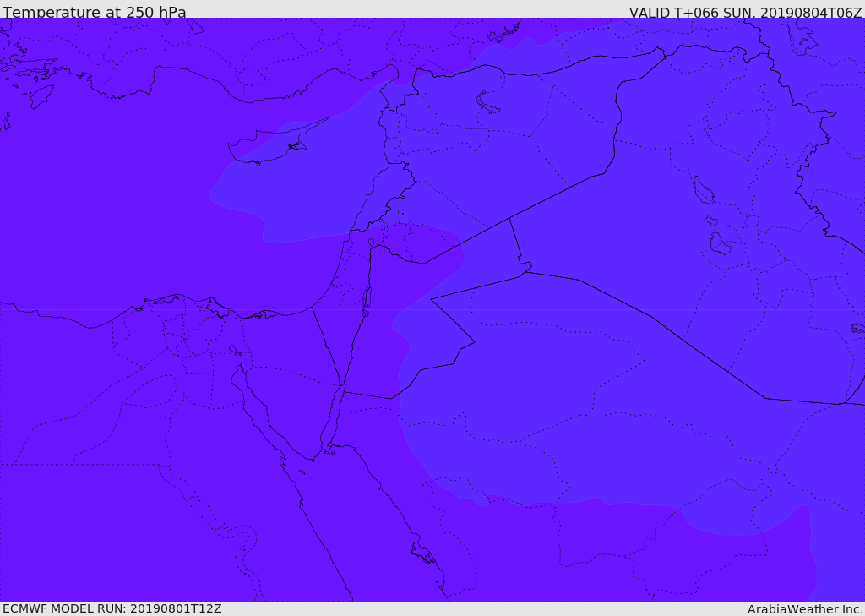Click the 'ECMWF MODEL RUN: 20190801T12Z' footer text

click(x=112, y=608)
